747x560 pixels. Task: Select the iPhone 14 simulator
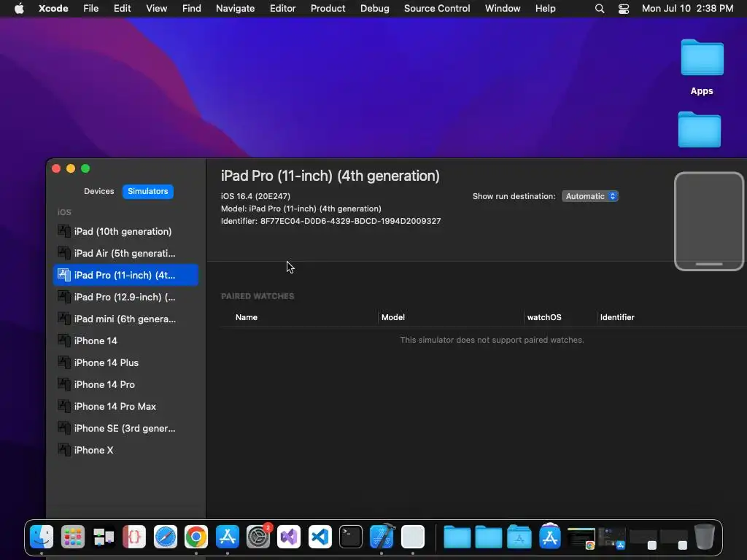pos(125,341)
